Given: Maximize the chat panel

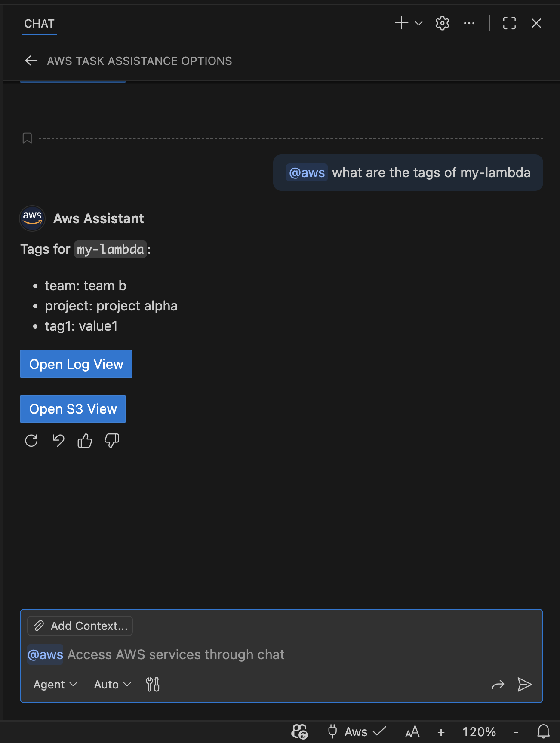Looking at the screenshot, I should tap(509, 23).
